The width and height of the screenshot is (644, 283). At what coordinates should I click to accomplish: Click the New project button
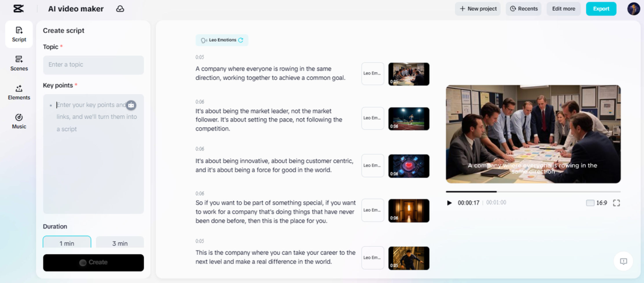(x=478, y=9)
